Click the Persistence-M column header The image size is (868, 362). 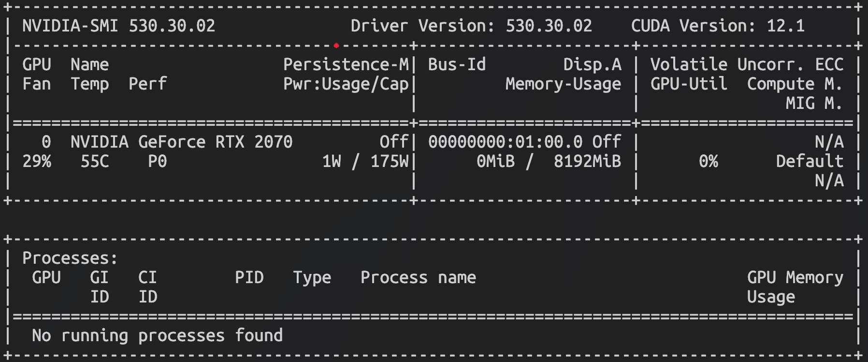(x=346, y=64)
